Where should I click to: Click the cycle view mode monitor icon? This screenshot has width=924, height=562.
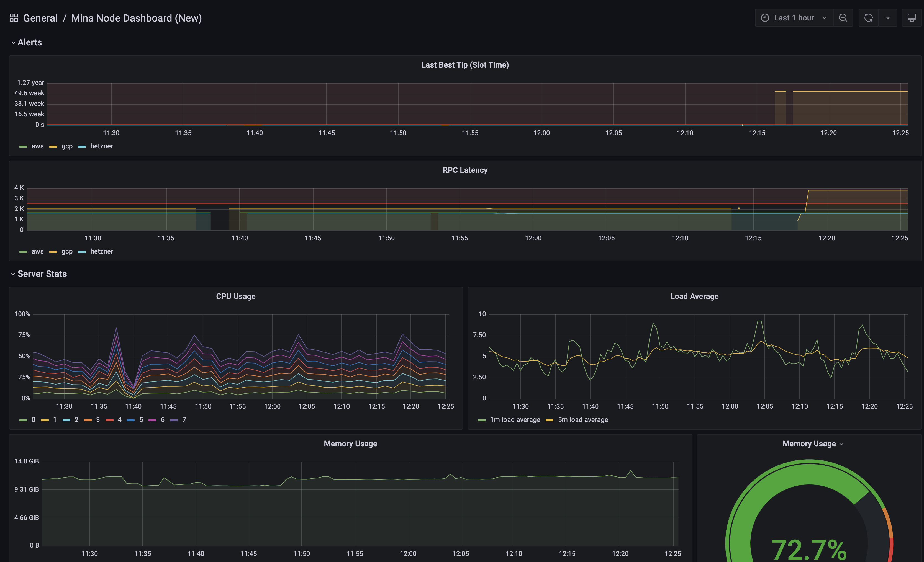[x=911, y=18]
